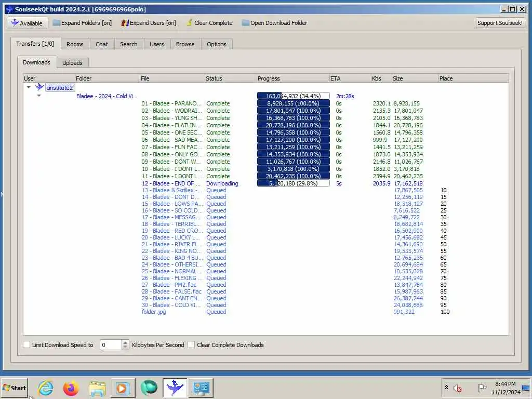Open Firefox from the taskbar
Image resolution: width=532 pixels, height=399 pixels.
(71, 388)
